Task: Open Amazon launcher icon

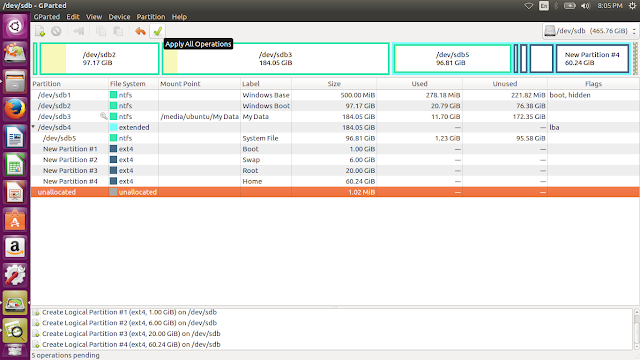Action: [15, 248]
